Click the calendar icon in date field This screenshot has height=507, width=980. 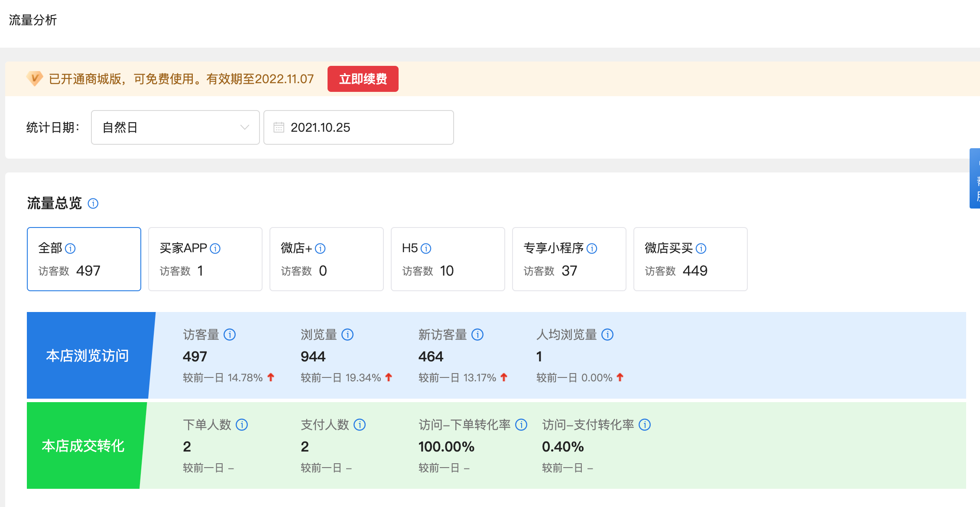(279, 127)
